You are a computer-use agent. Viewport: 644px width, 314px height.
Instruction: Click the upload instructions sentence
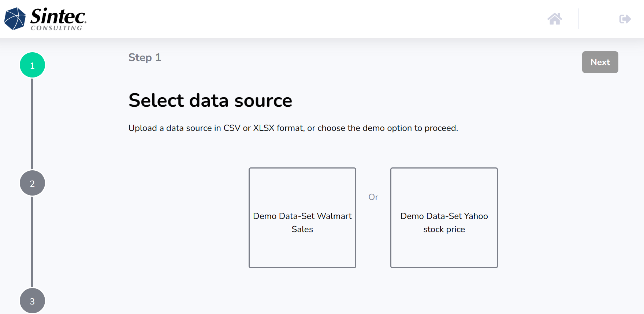(293, 128)
